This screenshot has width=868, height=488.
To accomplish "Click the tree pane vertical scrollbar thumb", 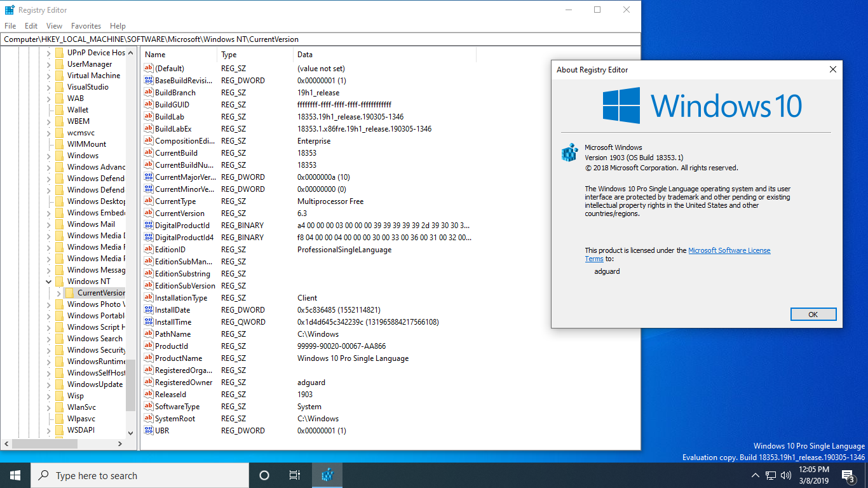I will 131,385.
